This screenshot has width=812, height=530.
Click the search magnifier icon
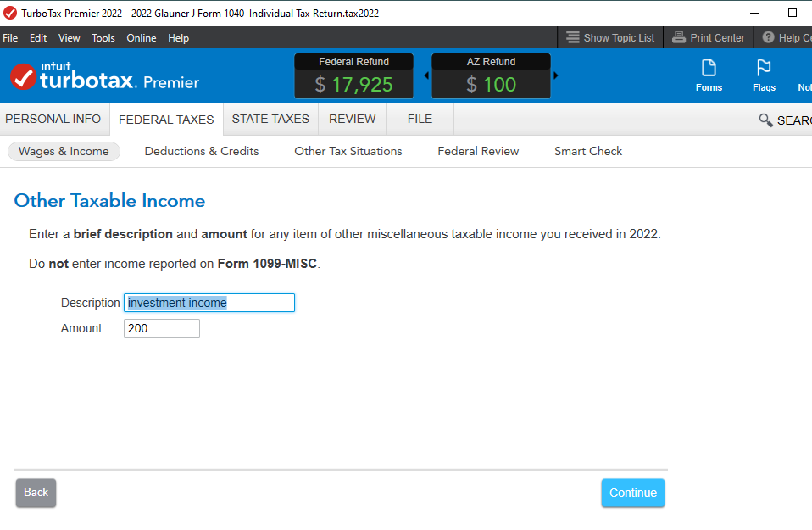(x=765, y=120)
